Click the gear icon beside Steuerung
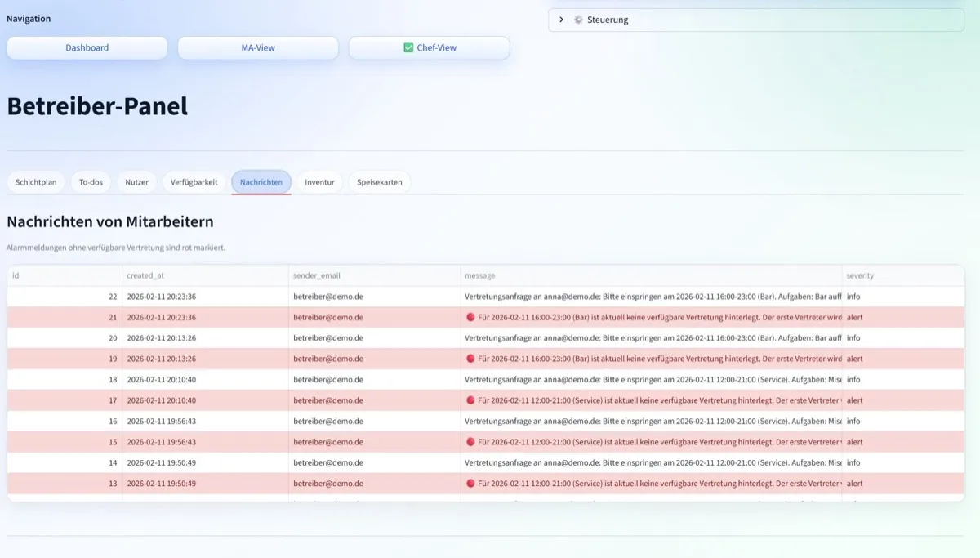The image size is (980, 558). (578, 20)
